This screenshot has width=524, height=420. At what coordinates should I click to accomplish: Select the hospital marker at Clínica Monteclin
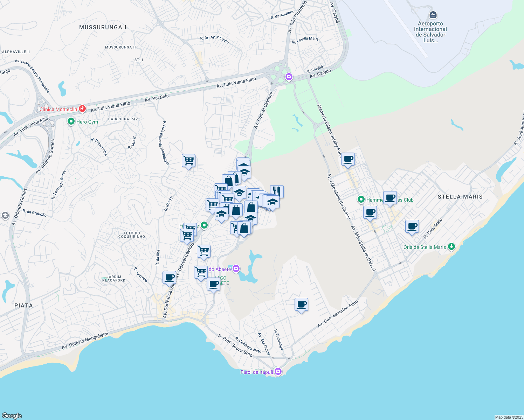[82, 108]
